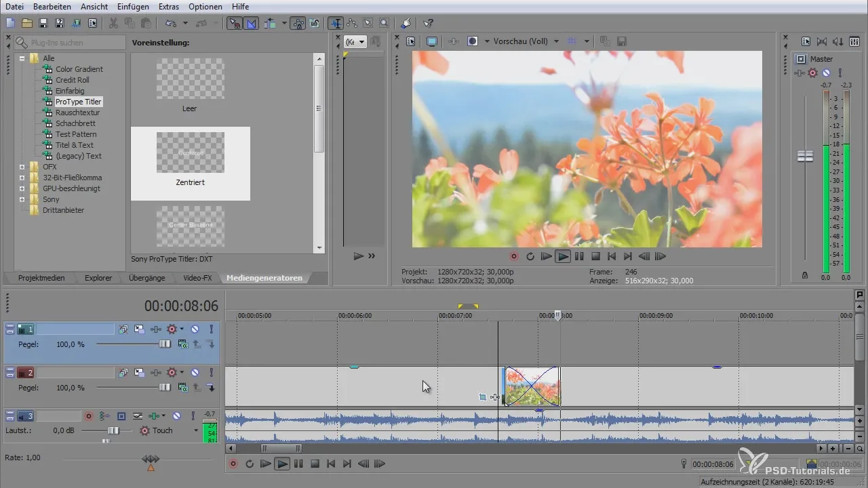The height and width of the screenshot is (488, 868).
Task: Pause playback in the timeline transport bar
Action: (298, 464)
